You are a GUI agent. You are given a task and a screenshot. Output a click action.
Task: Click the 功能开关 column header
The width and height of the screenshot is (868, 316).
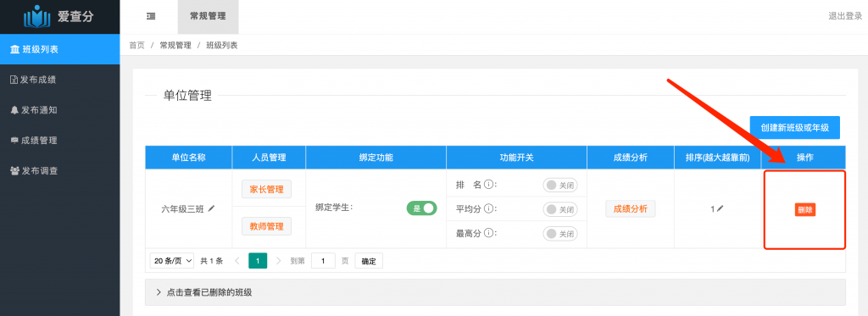pyautogui.click(x=516, y=158)
